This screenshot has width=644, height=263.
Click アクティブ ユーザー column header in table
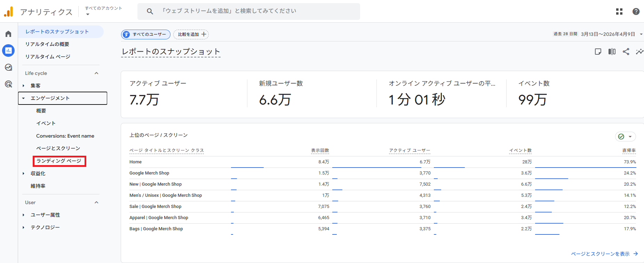pos(410,150)
